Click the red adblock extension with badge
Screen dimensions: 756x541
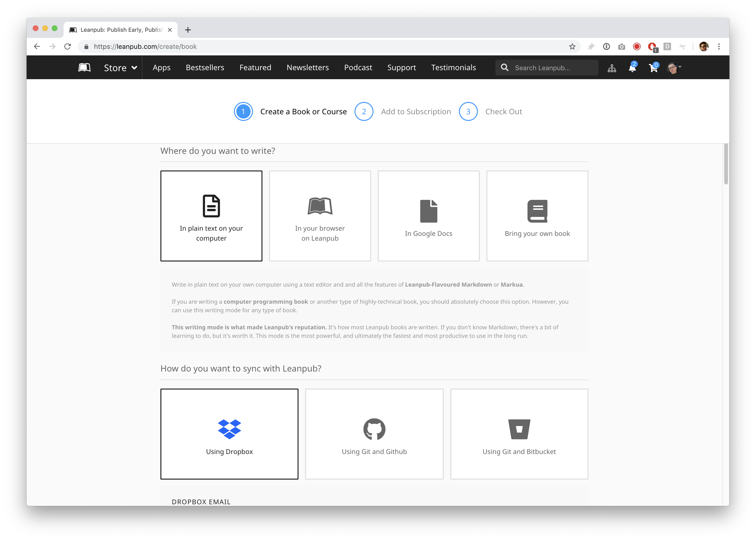tap(653, 47)
